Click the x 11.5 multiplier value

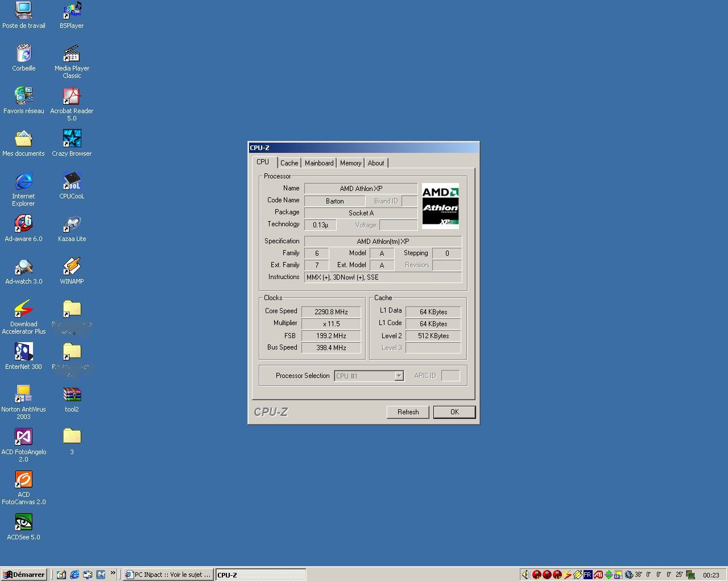click(x=331, y=324)
